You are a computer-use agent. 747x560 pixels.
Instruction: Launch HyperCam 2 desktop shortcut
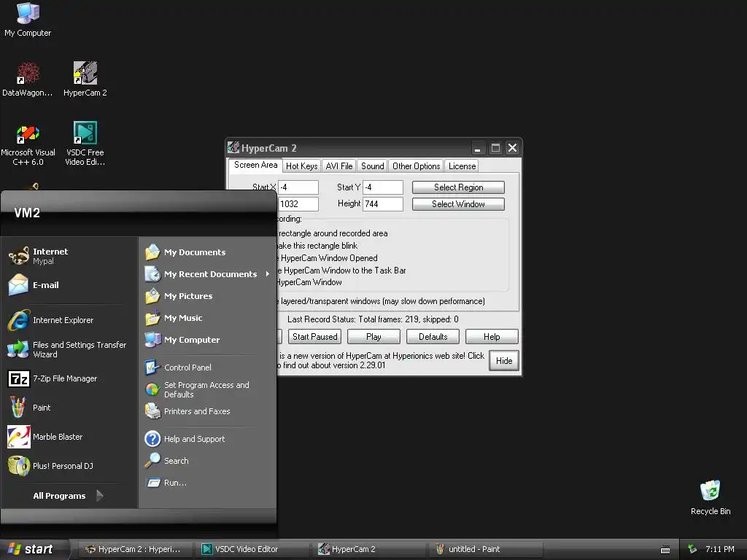coord(85,79)
